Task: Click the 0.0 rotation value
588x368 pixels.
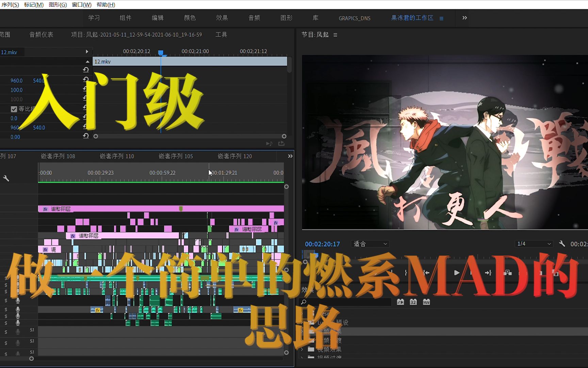Action: pos(14,118)
